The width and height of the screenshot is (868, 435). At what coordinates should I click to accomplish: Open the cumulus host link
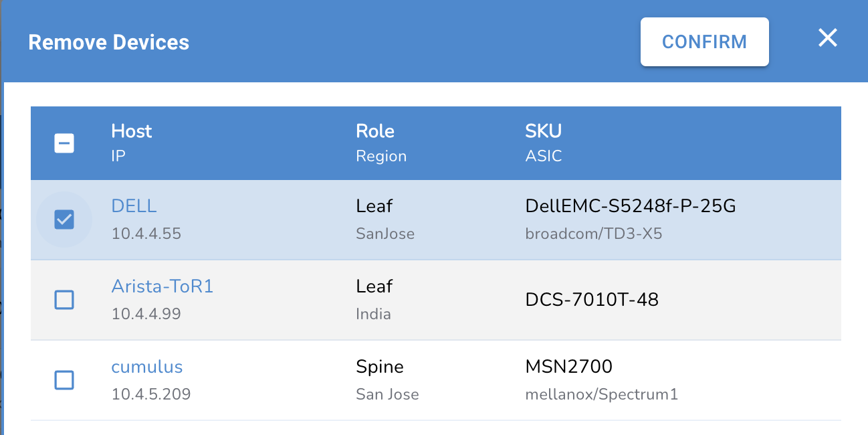click(146, 367)
